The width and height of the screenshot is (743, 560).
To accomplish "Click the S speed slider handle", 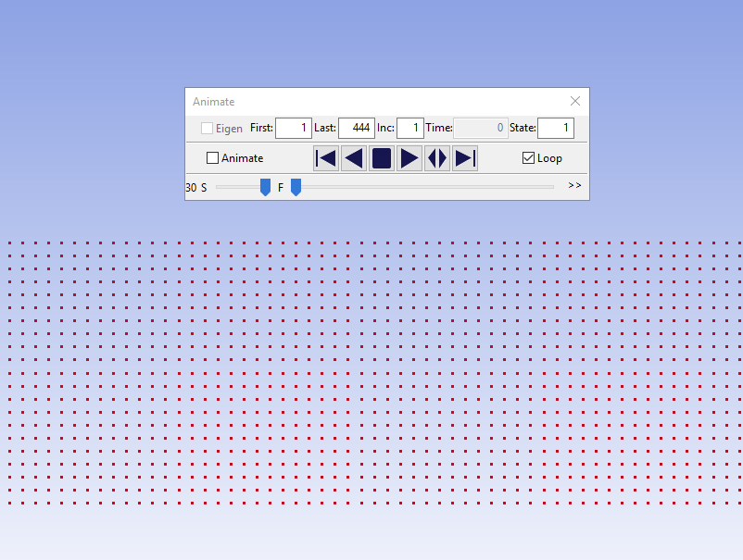I will 265,188.
